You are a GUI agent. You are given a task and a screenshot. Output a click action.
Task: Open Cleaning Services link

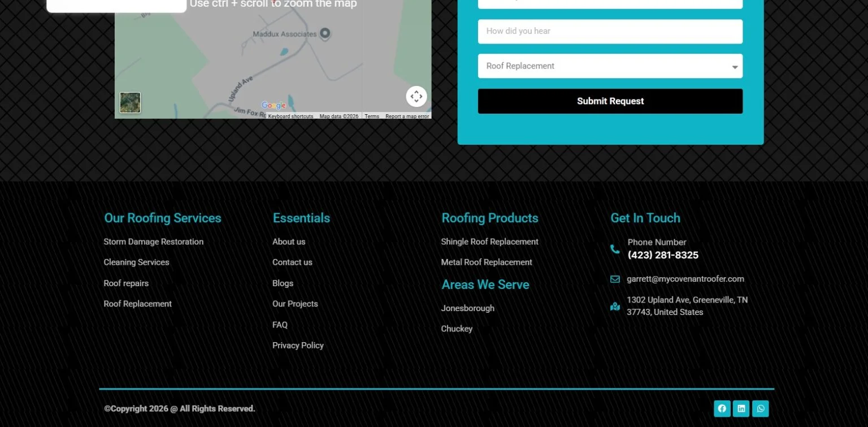[136, 262]
